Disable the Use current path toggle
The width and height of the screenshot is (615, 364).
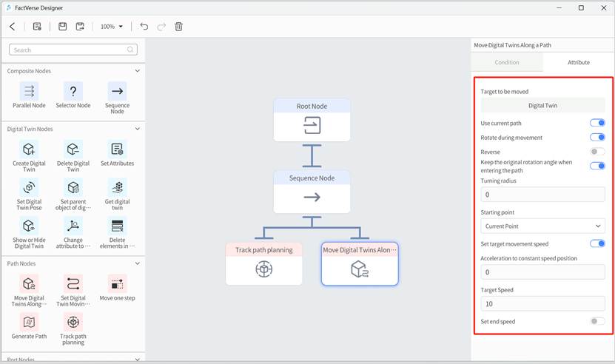click(597, 123)
